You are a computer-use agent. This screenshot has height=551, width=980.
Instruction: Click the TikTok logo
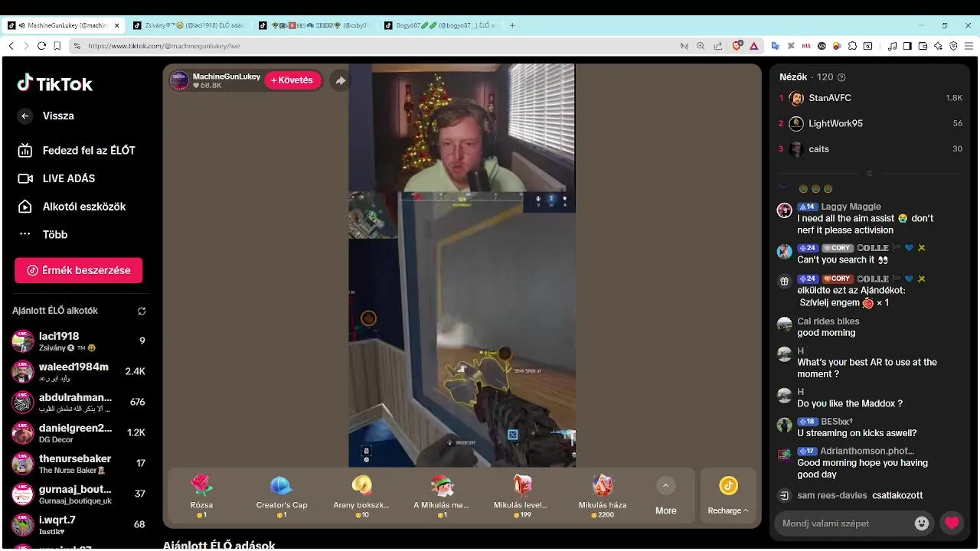[x=55, y=83]
